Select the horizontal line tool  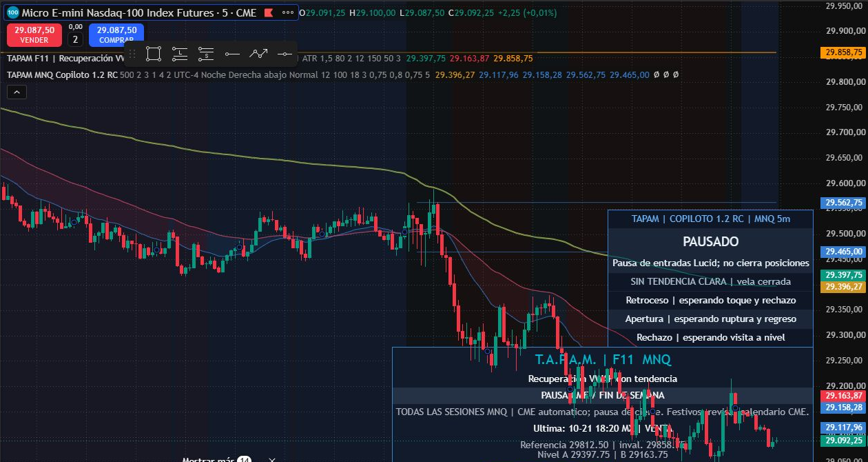(285, 53)
